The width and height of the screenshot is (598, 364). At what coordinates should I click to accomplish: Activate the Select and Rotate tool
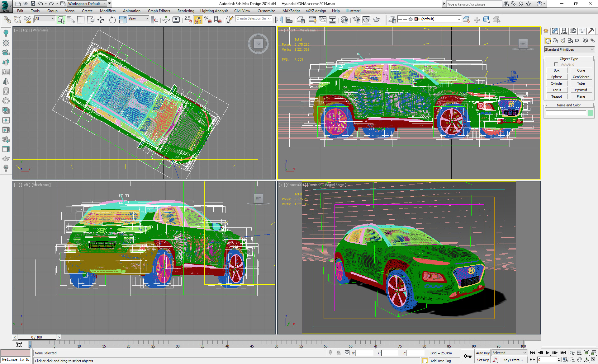pyautogui.click(x=112, y=20)
